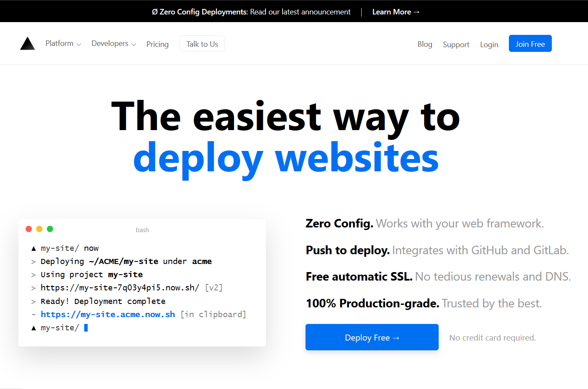Open the Platform menu
This screenshot has width=588, height=389.
63,43
